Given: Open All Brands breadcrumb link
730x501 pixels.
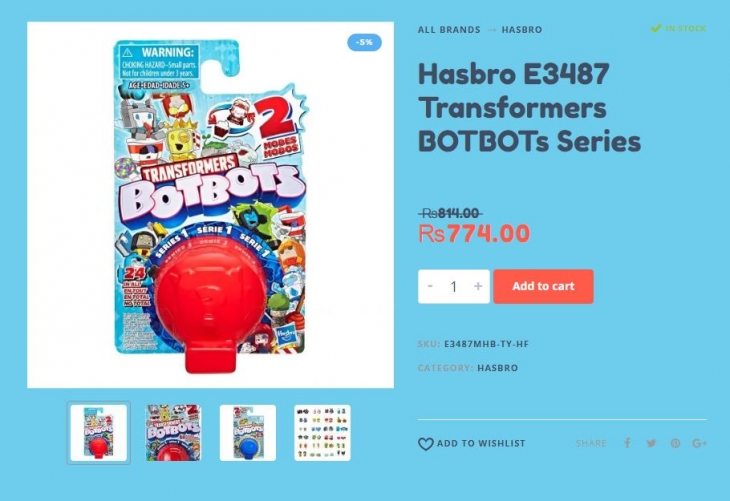Looking at the screenshot, I should (449, 30).
